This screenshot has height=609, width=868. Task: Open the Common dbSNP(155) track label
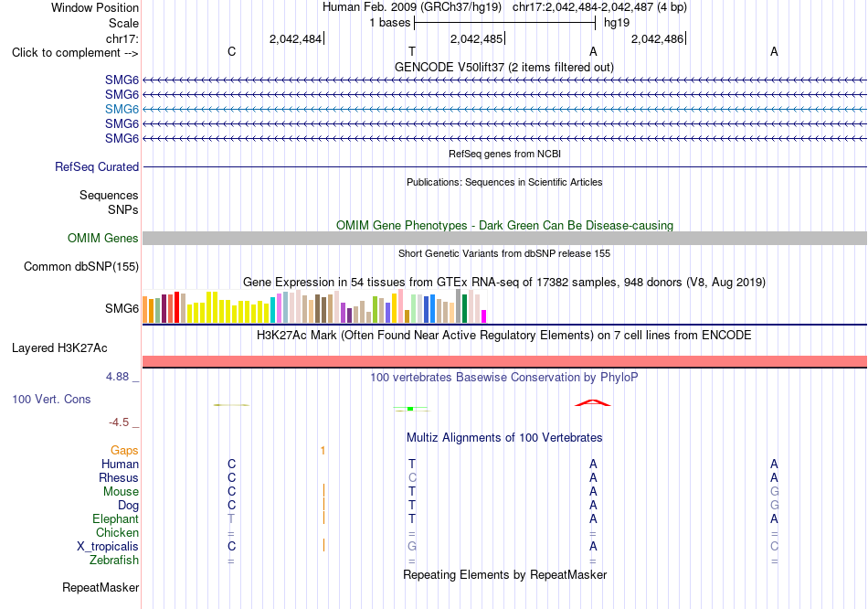[81, 266]
